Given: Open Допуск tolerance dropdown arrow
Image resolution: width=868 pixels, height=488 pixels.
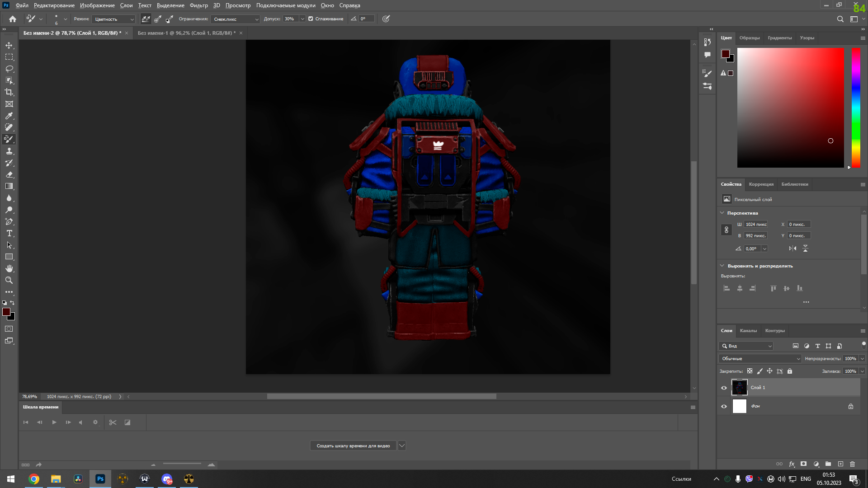Looking at the screenshot, I should [x=302, y=19].
